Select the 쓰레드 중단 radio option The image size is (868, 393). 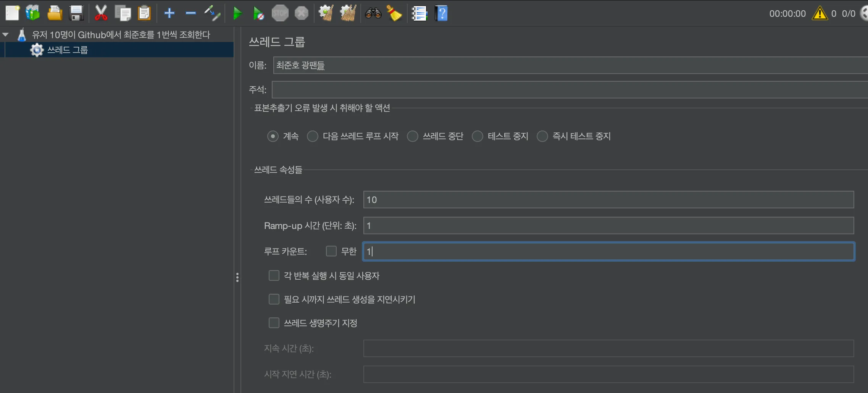click(x=412, y=136)
